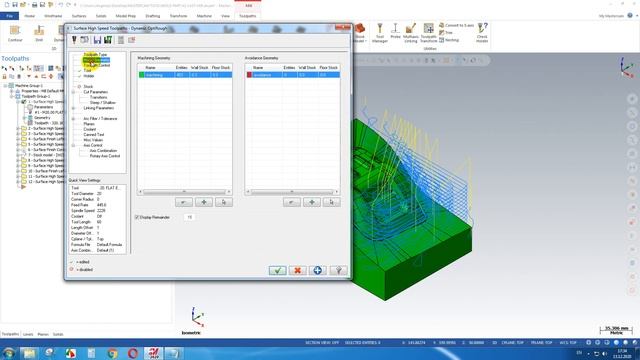Click the green load parameters icon in dialog

click(108, 40)
